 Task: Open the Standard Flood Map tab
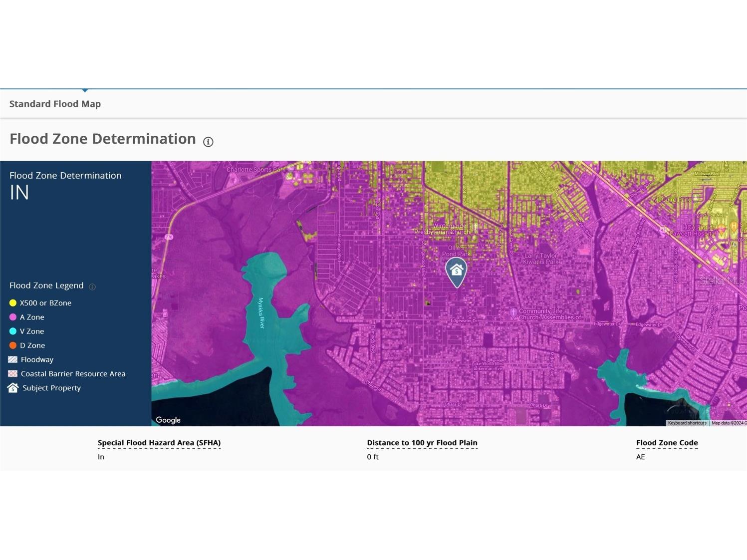click(55, 104)
